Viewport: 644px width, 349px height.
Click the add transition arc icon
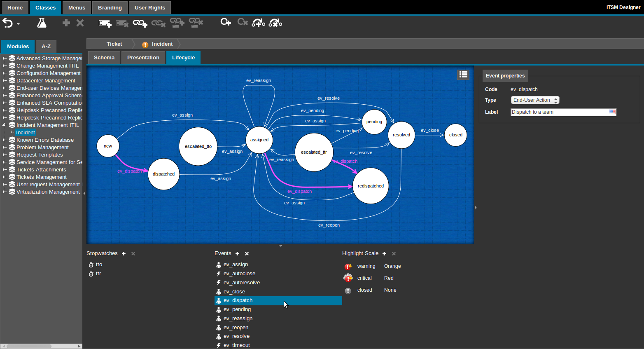(x=258, y=23)
